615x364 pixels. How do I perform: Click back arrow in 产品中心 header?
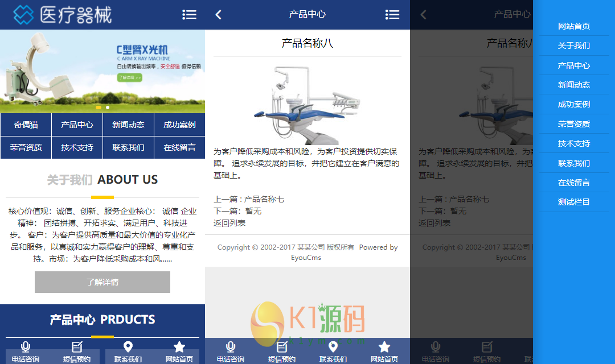coord(219,15)
